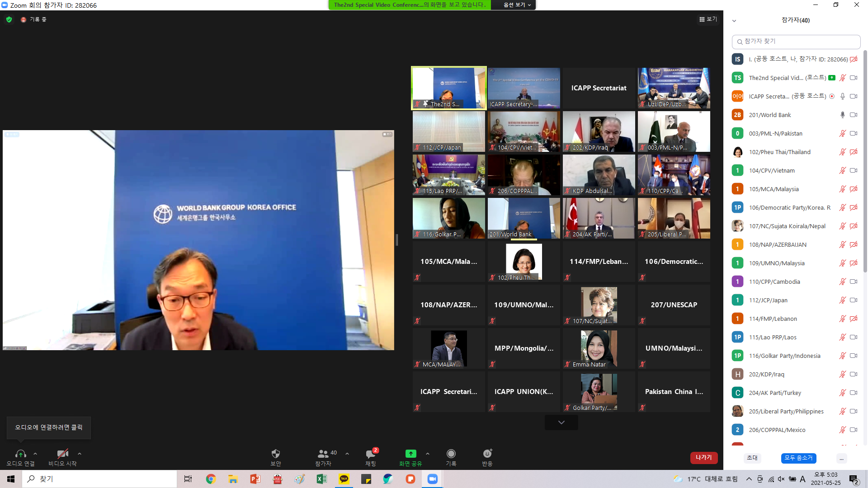The width and height of the screenshot is (868, 488).
Task: Open the notification center icon
Action: point(854,479)
